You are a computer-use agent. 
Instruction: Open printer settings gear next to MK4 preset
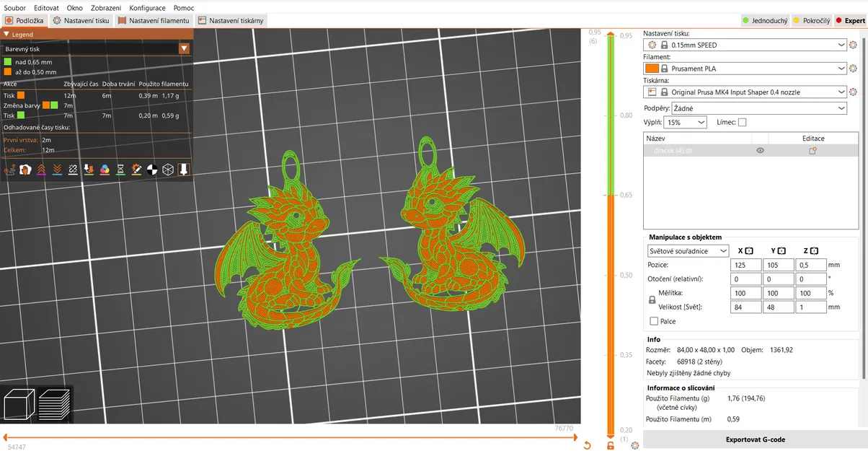coord(854,92)
